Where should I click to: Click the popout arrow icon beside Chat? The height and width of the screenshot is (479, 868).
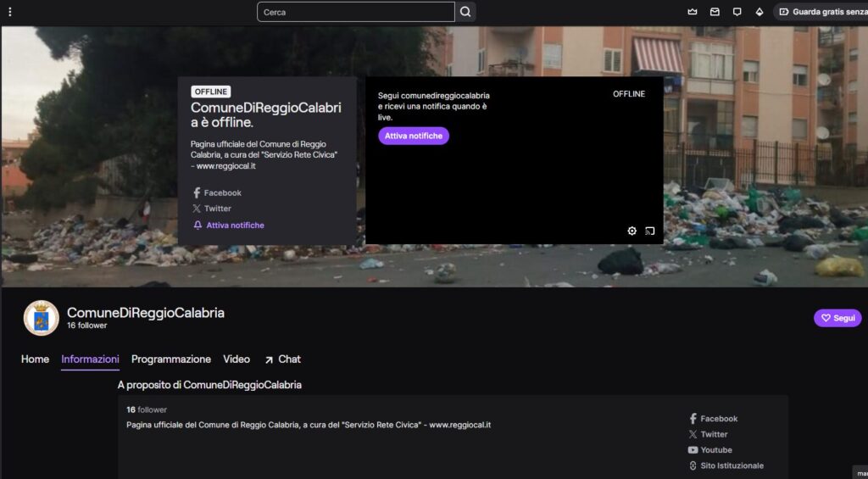(269, 360)
